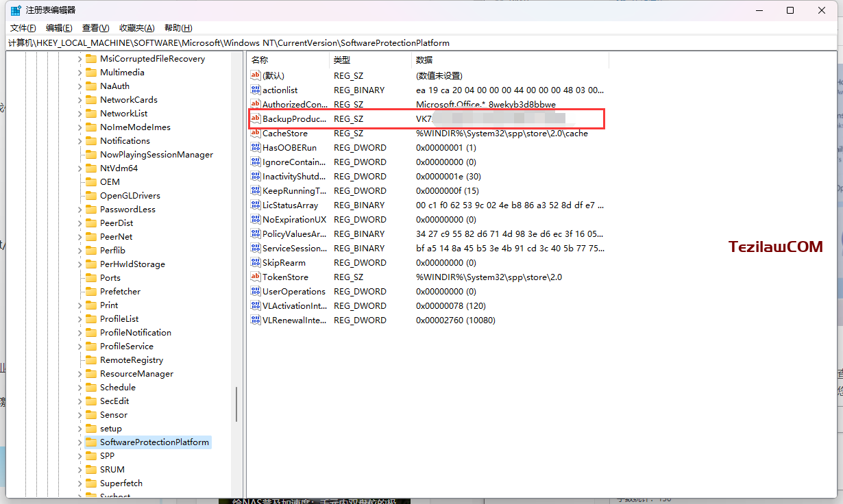Click the binary icon beside actionlist
Viewport: 843px width, 504px height.
point(256,90)
